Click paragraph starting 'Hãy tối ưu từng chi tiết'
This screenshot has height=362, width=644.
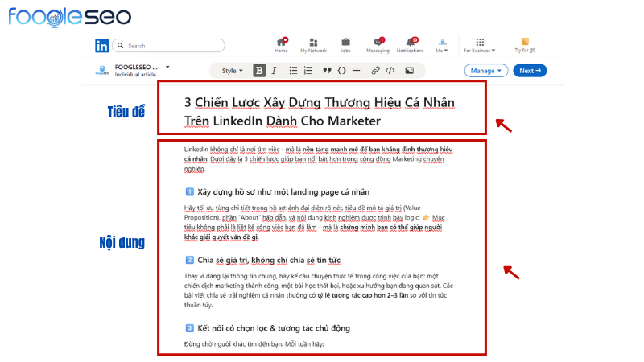point(315,222)
